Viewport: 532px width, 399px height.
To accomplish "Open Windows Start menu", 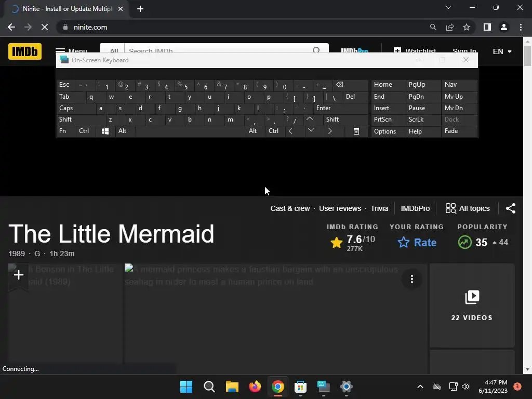I will click(x=187, y=387).
